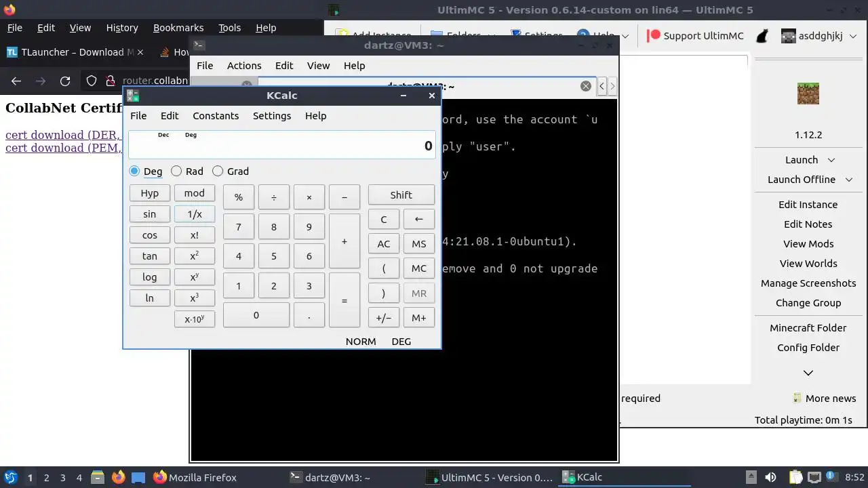Expand the Launch Offline dropdown arrow
The height and width of the screenshot is (488, 868).
click(849, 180)
